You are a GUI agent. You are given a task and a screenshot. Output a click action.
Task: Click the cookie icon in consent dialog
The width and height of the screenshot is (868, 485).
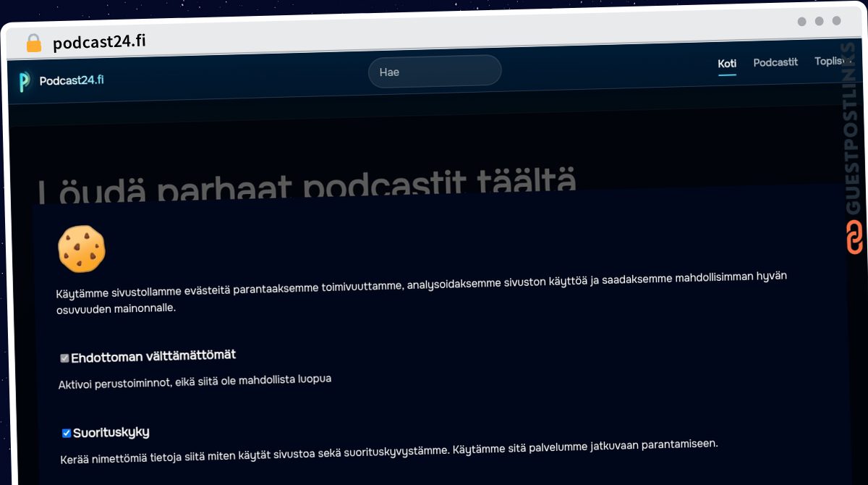pyautogui.click(x=82, y=249)
